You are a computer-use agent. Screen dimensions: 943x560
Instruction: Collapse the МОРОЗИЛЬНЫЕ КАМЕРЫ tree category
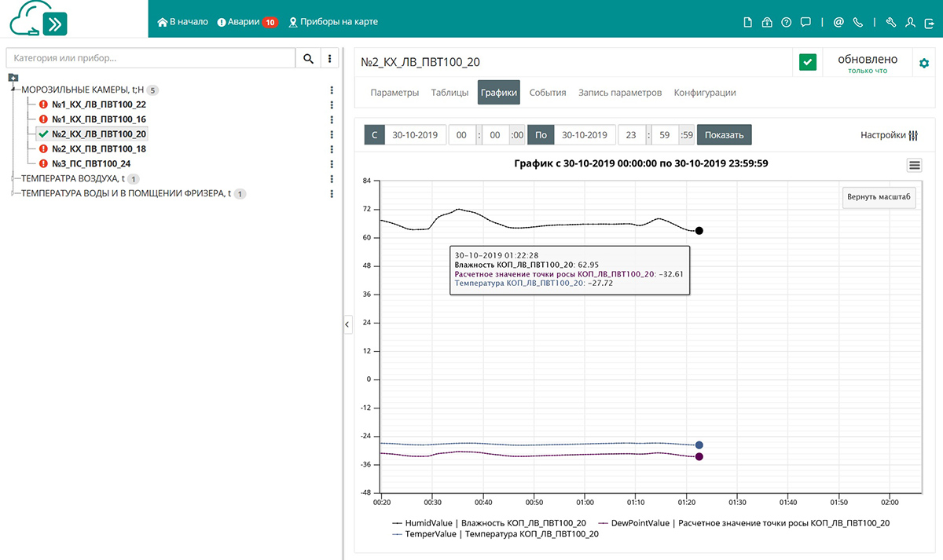coord(13,90)
